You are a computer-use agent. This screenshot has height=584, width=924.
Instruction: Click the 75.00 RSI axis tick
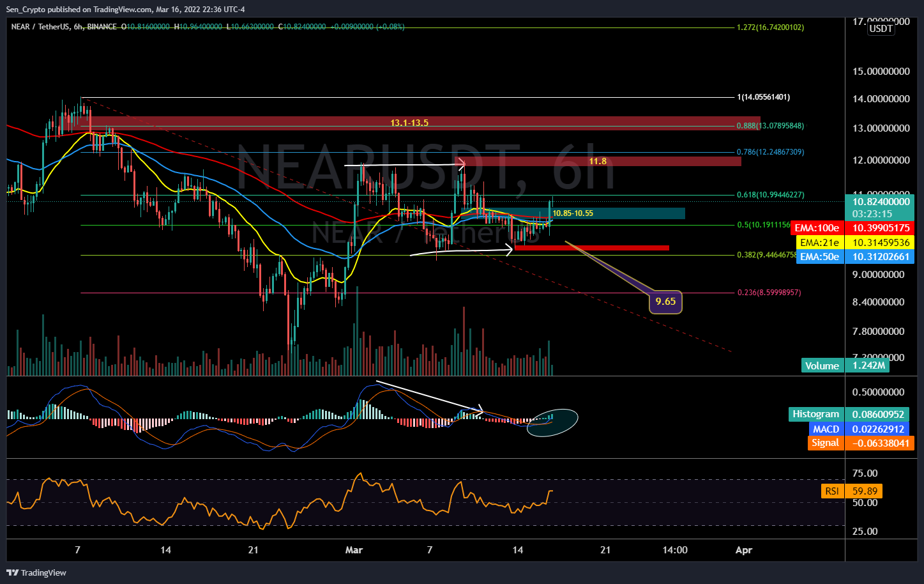click(x=865, y=473)
